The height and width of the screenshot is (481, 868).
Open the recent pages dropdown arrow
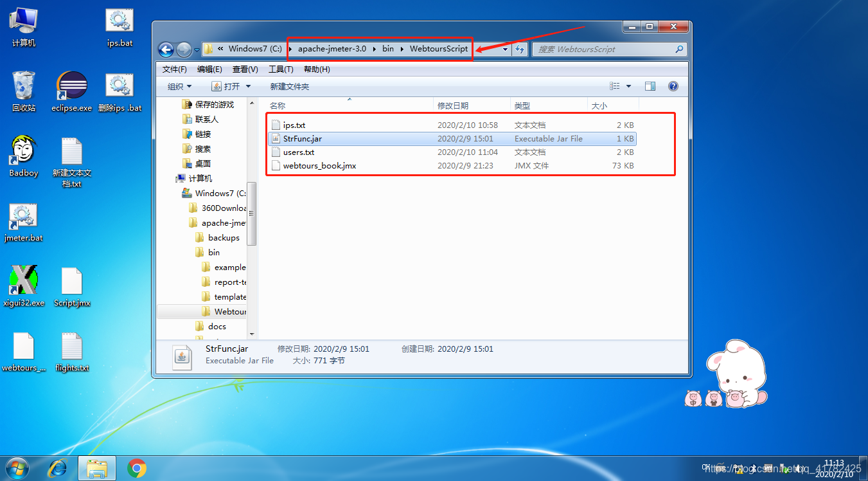[197, 49]
